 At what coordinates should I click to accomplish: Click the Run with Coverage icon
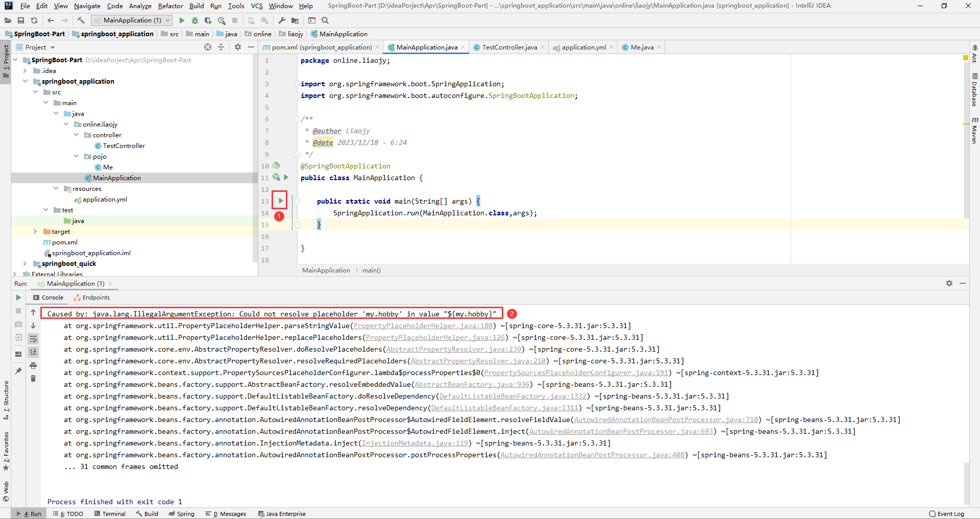coord(208,20)
